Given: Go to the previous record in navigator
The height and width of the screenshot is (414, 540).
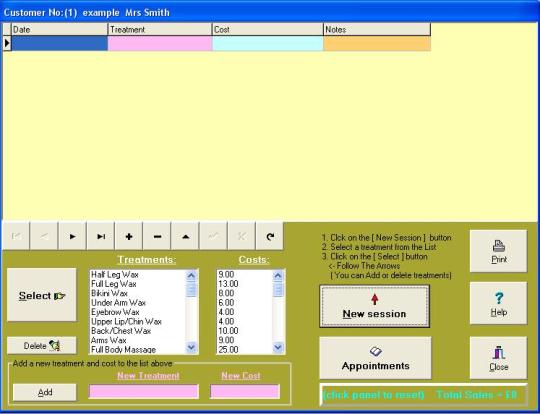Looking at the screenshot, I should (44, 236).
